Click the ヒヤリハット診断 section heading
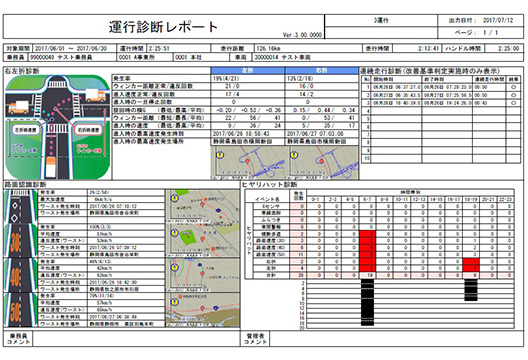The width and height of the screenshot is (528, 360). [270, 185]
